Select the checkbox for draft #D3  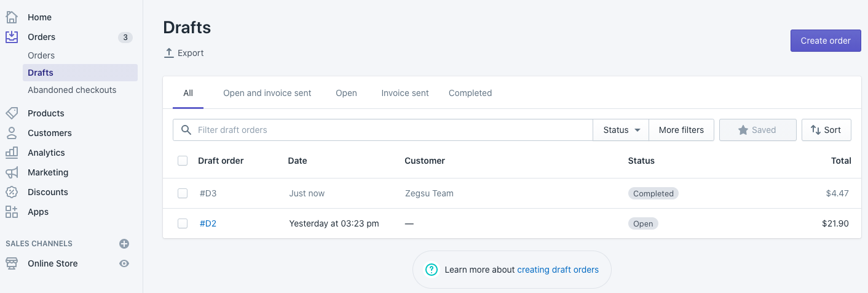point(183,193)
